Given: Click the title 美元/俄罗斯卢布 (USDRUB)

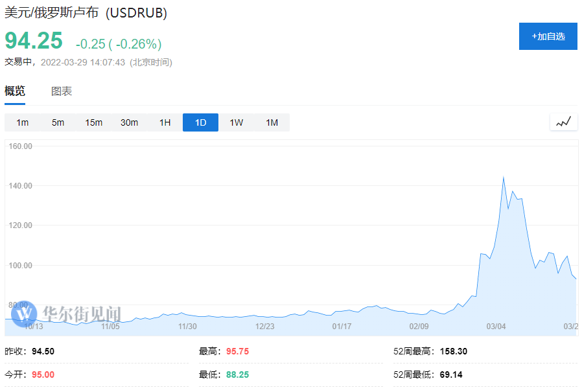Looking at the screenshot, I should [x=86, y=12].
